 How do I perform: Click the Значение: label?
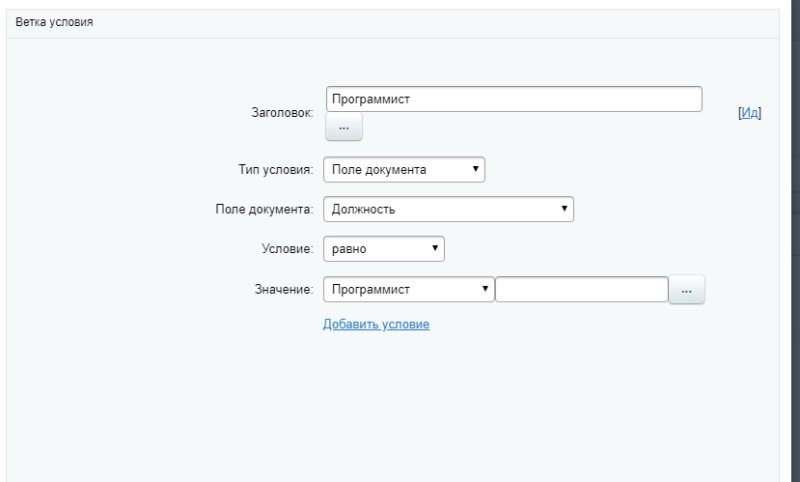tap(286, 290)
